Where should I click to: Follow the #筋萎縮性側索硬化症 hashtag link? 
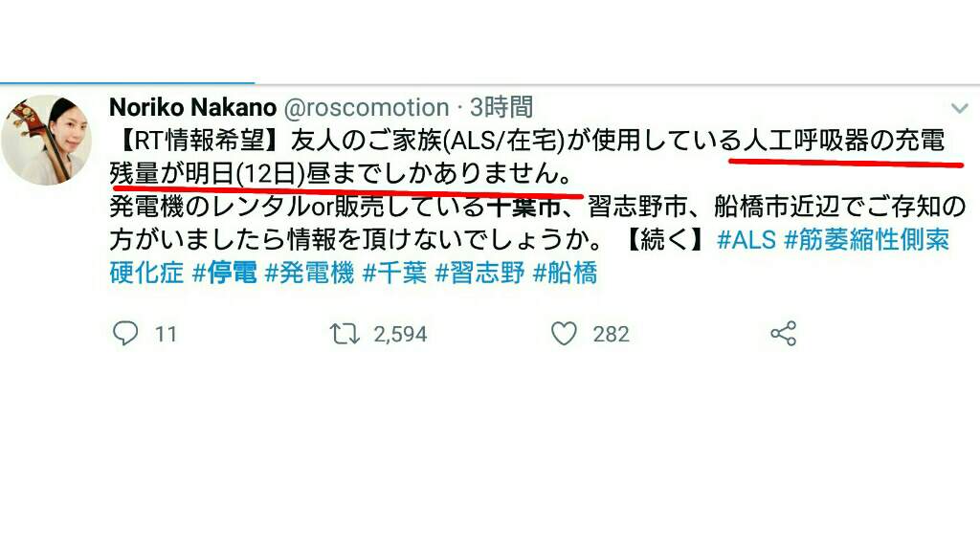click(529, 256)
